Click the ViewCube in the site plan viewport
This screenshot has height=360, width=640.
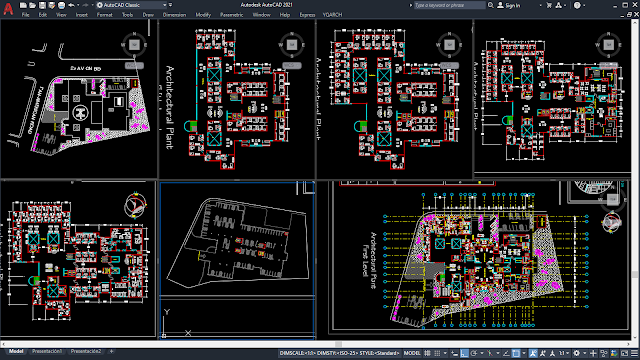click(134, 44)
